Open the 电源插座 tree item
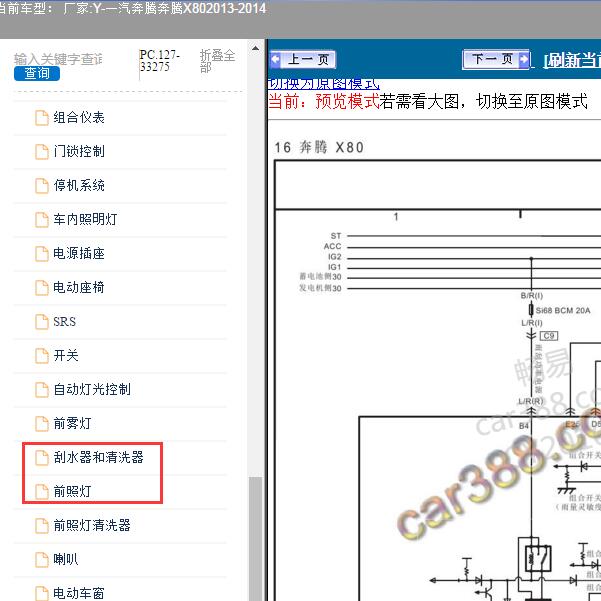 79,253
